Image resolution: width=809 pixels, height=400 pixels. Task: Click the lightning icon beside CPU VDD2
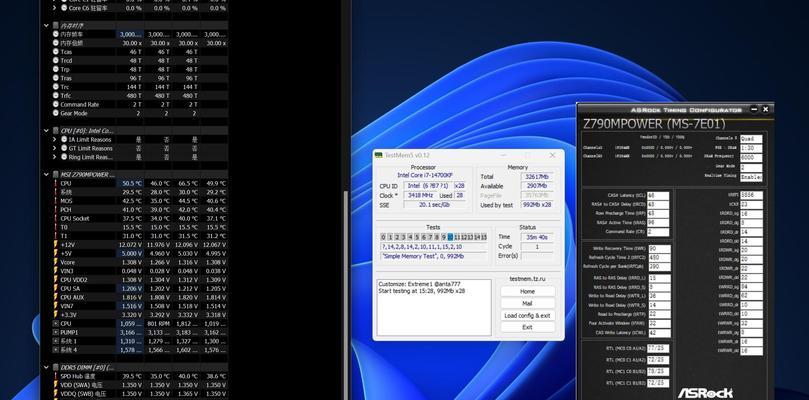click(56, 280)
